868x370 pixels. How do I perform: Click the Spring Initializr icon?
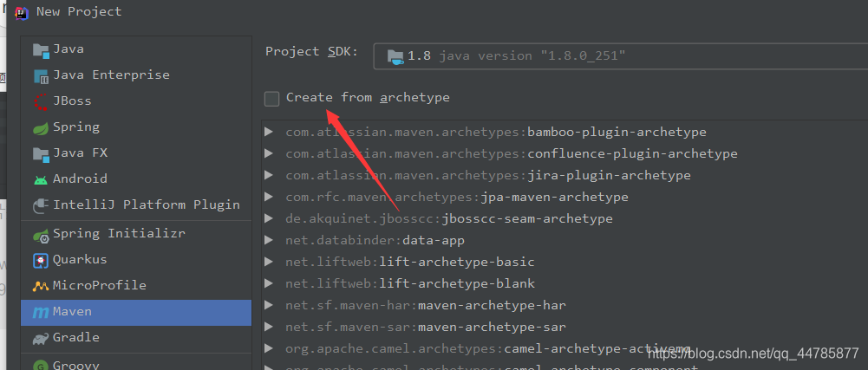(41, 235)
